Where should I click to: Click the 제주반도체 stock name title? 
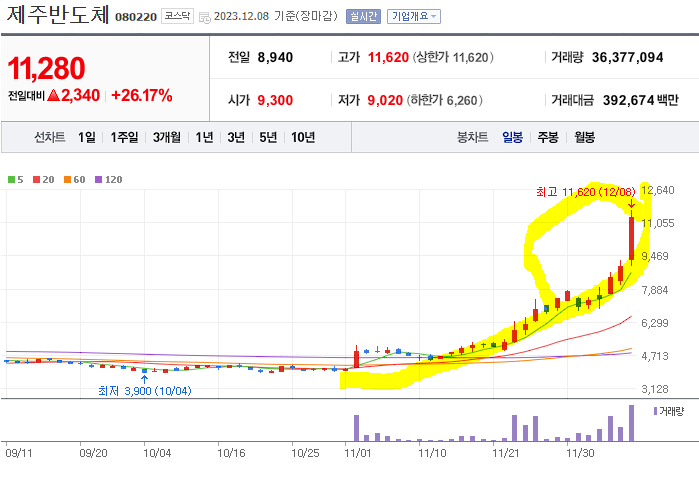tap(58, 15)
